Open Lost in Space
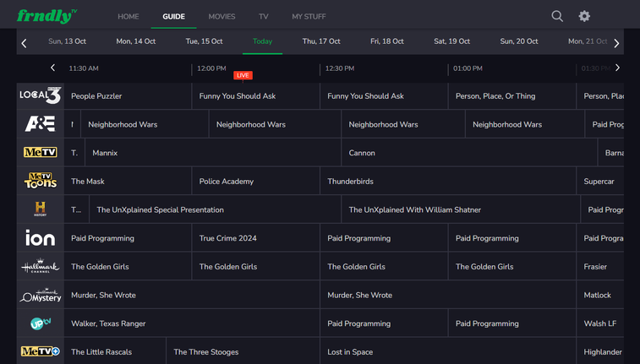 [448, 351]
